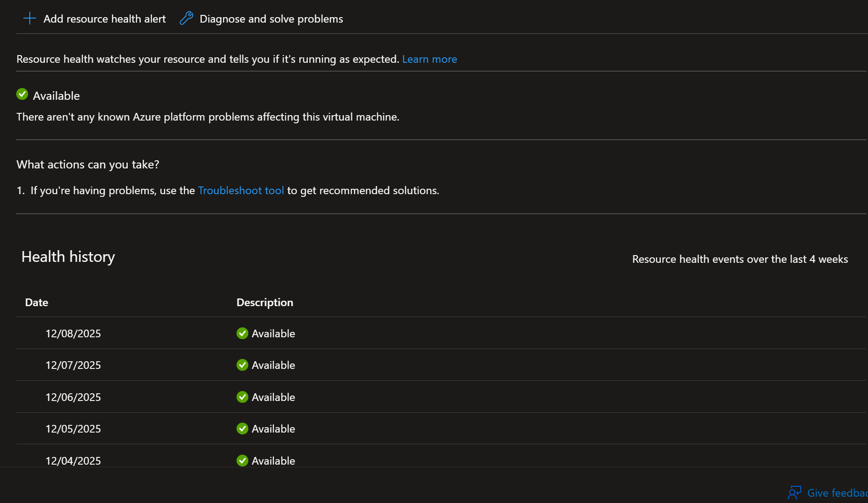Select the 12/05/2025 Available text
868x503 pixels.
[x=273, y=429]
